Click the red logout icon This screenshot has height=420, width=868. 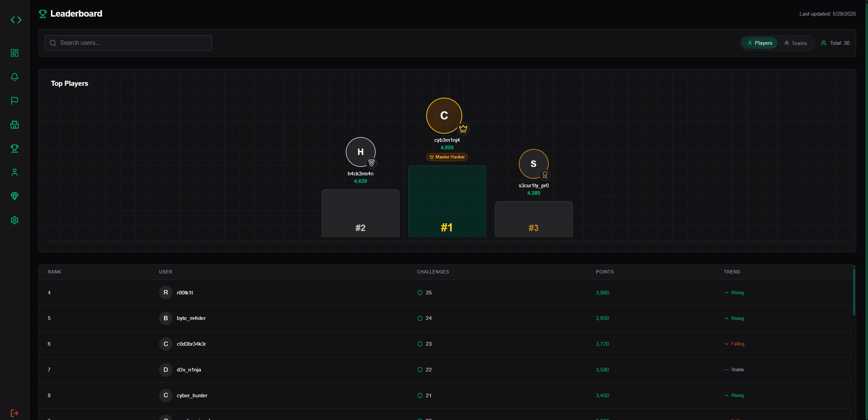[15, 413]
